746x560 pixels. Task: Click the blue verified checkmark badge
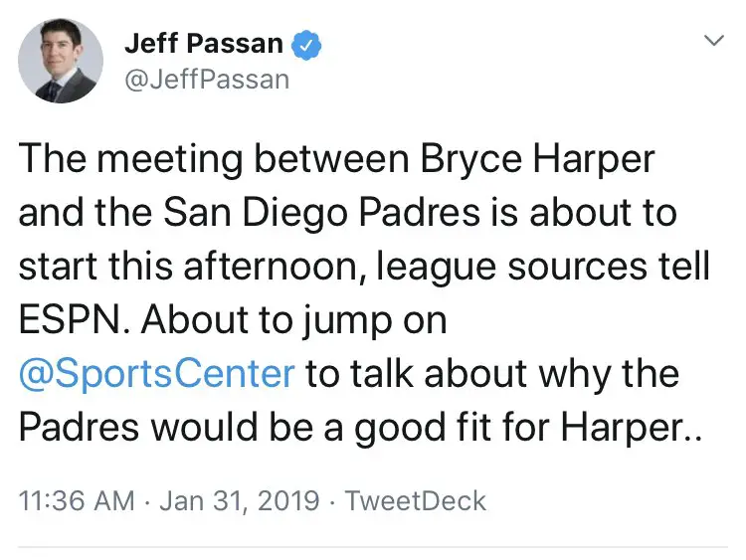click(305, 45)
